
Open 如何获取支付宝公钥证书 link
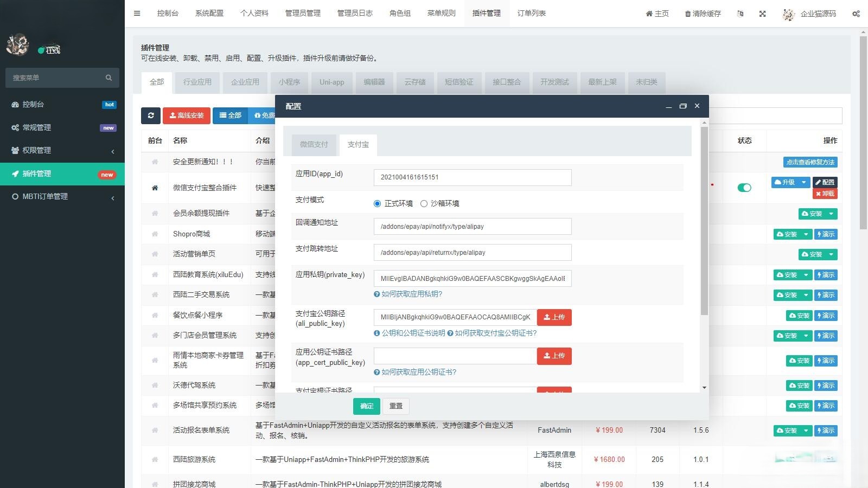point(496,333)
